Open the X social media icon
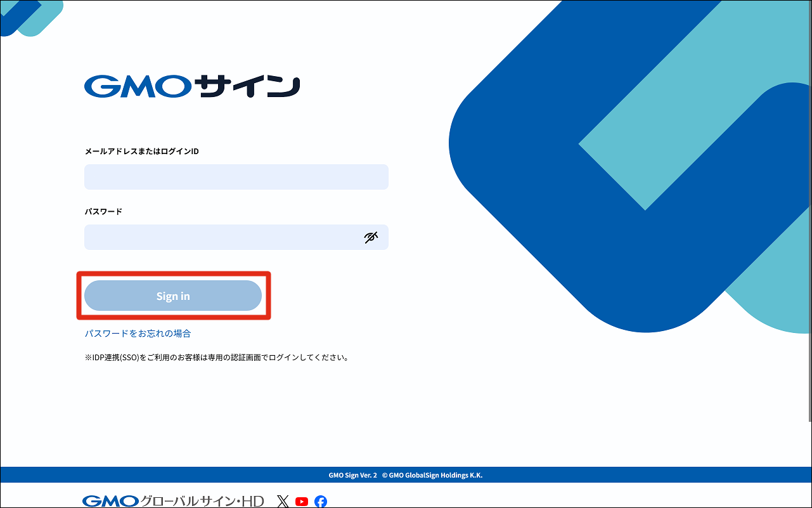This screenshot has width=812, height=508. (283, 502)
